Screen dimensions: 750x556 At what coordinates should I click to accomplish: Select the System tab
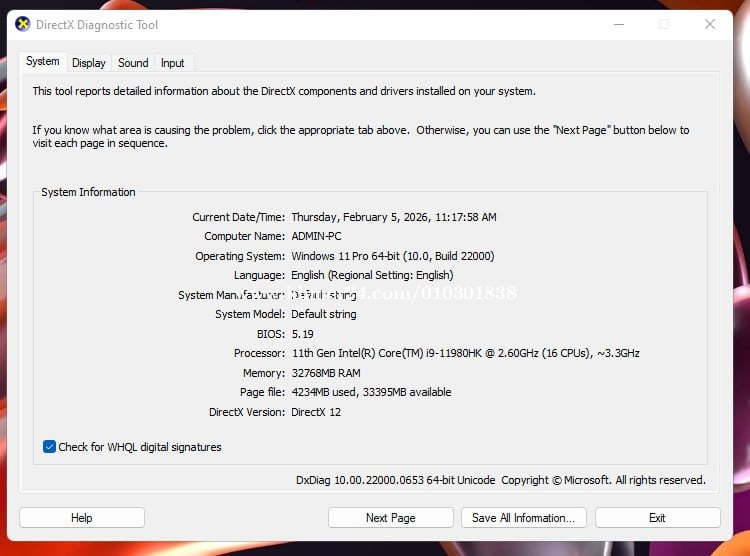(43, 62)
